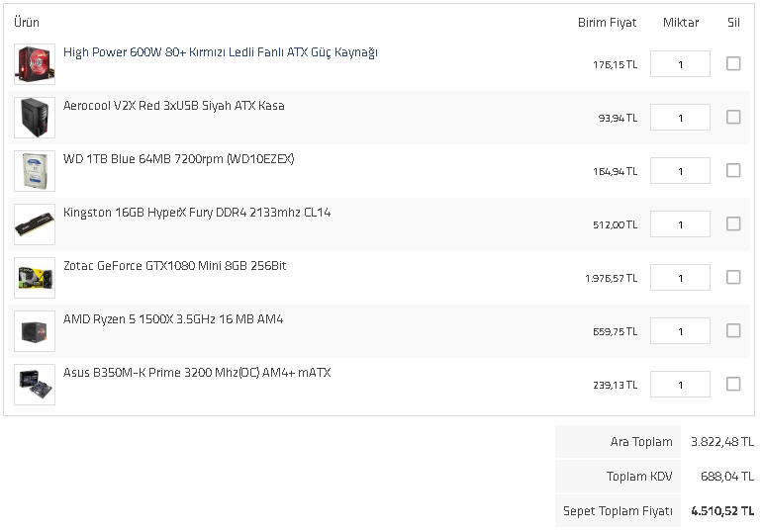
Task: Open the Asus B350M-K Prime motherboard image
Action: 35,385
